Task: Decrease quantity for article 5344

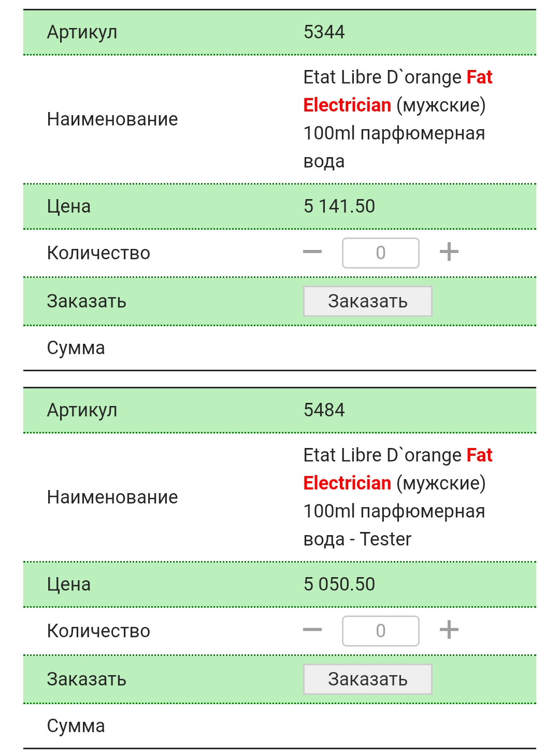Action: [312, 253]
